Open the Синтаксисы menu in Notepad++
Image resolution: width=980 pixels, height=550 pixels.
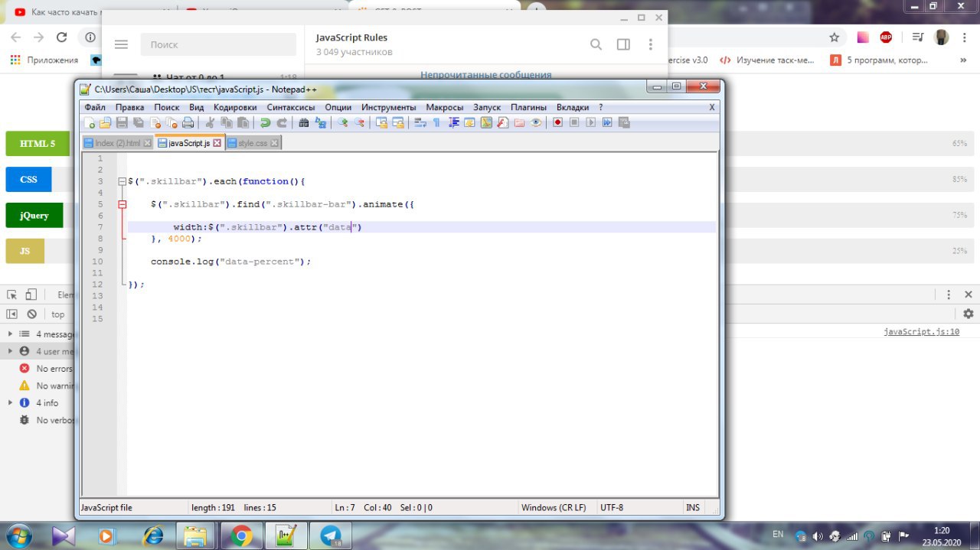pos(291,107)
